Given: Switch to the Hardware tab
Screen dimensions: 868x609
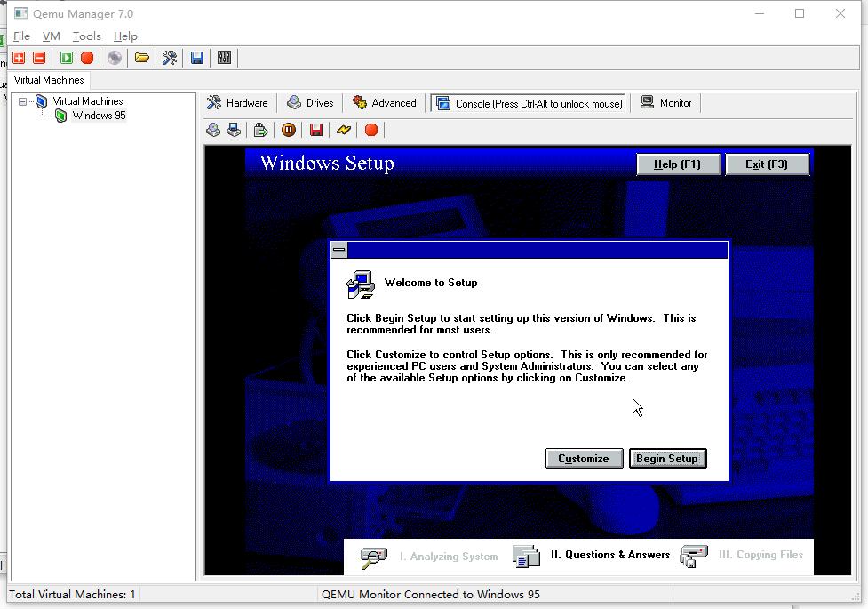Looking at the screenshot, I should [237, 103].
